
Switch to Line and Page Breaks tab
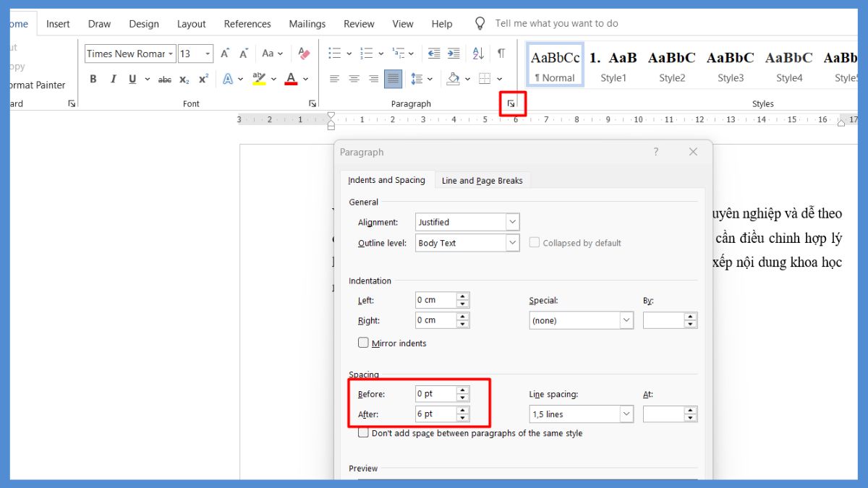coord(482,181)
